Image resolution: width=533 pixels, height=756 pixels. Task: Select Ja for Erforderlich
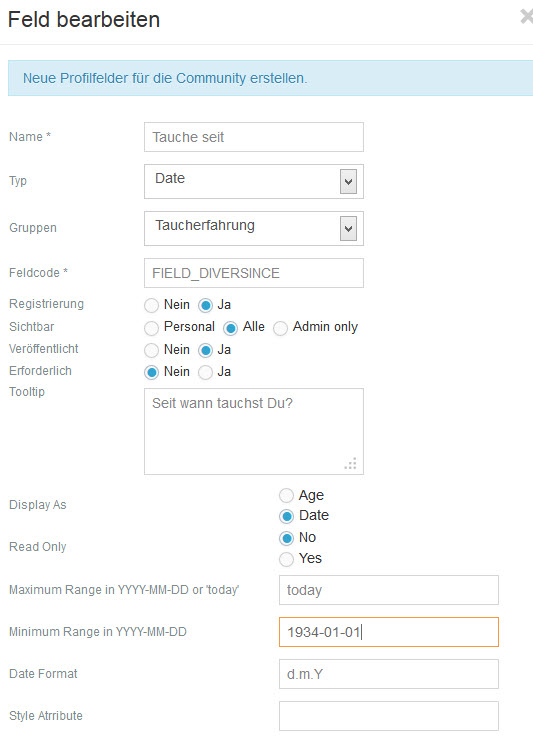pyautogui.click(x=205, y=372)
